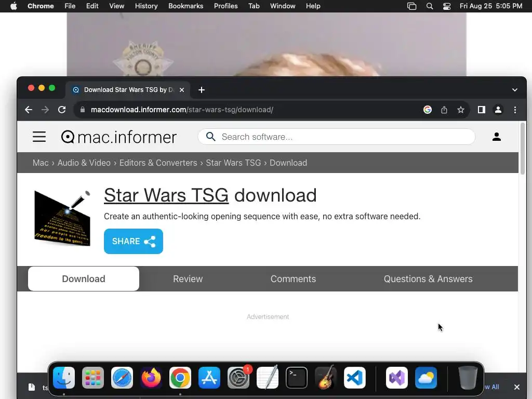532x399 pixels.
Task: Open the site user account icon
Action: pyautogui.click(x=496, y=137)
